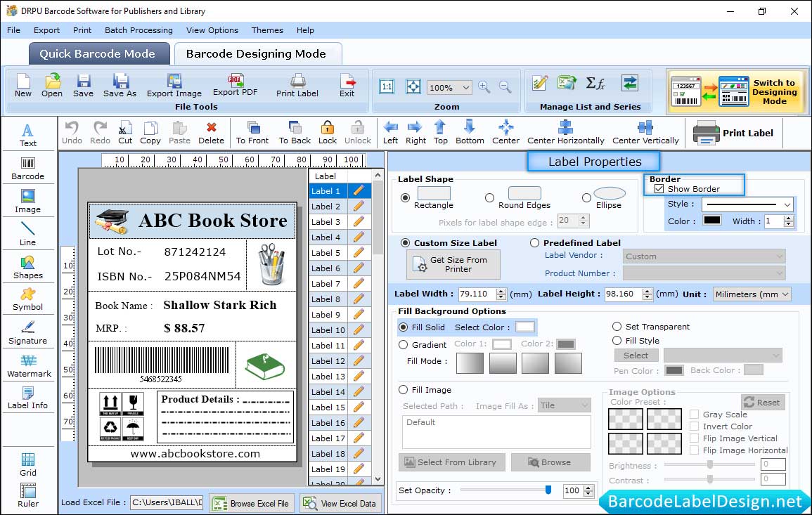The width and height of the screenshot is (812, 515).
Task: Pick the border Color swatch
Action: (x=711, y=220)
